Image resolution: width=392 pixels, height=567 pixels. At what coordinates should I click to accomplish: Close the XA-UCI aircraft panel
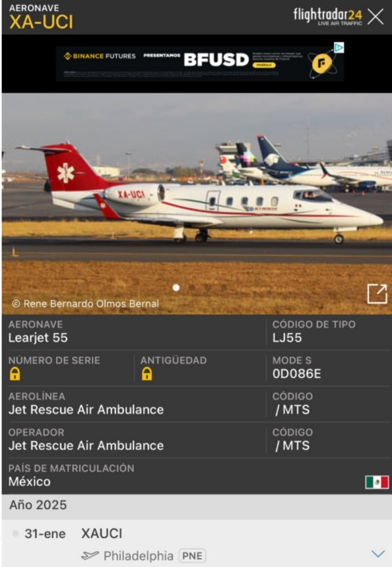(x=376, y=17)
